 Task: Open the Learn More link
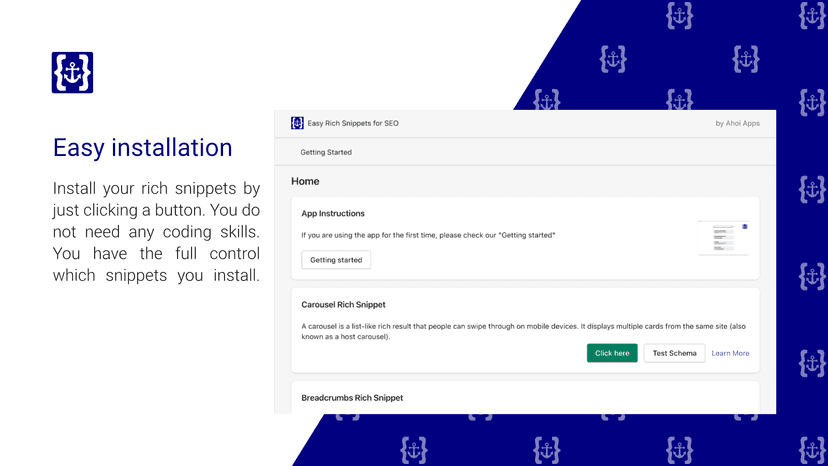pos(730,353)
